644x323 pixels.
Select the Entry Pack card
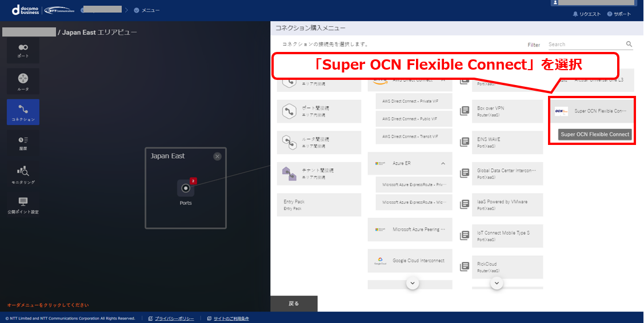[x=319, y=205]
